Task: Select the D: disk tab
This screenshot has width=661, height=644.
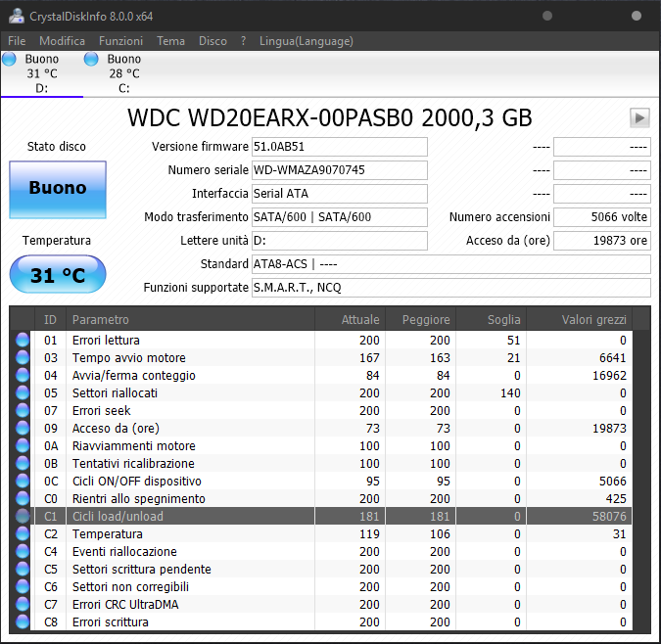Action: [x=42, y=73]
